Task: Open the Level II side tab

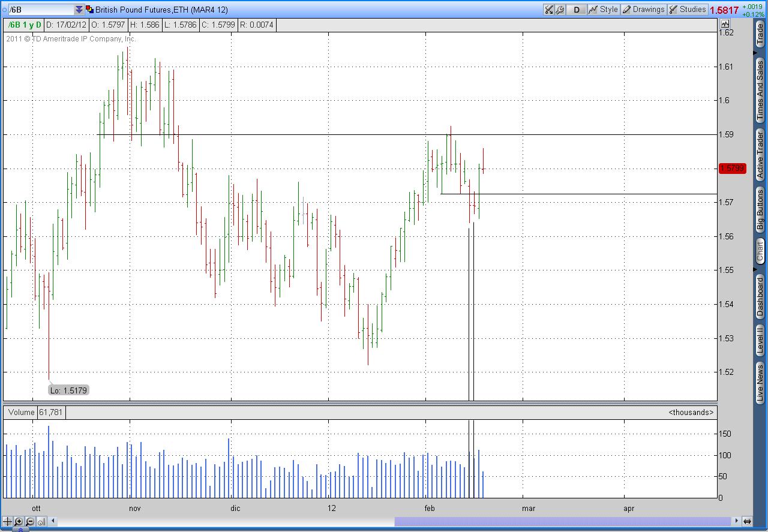Action: click(760, 340)
